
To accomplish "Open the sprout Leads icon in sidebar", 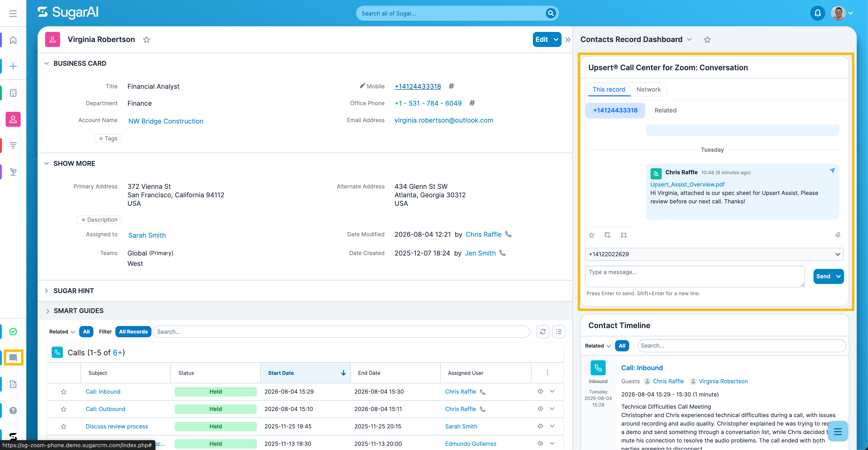I will 13,172.
